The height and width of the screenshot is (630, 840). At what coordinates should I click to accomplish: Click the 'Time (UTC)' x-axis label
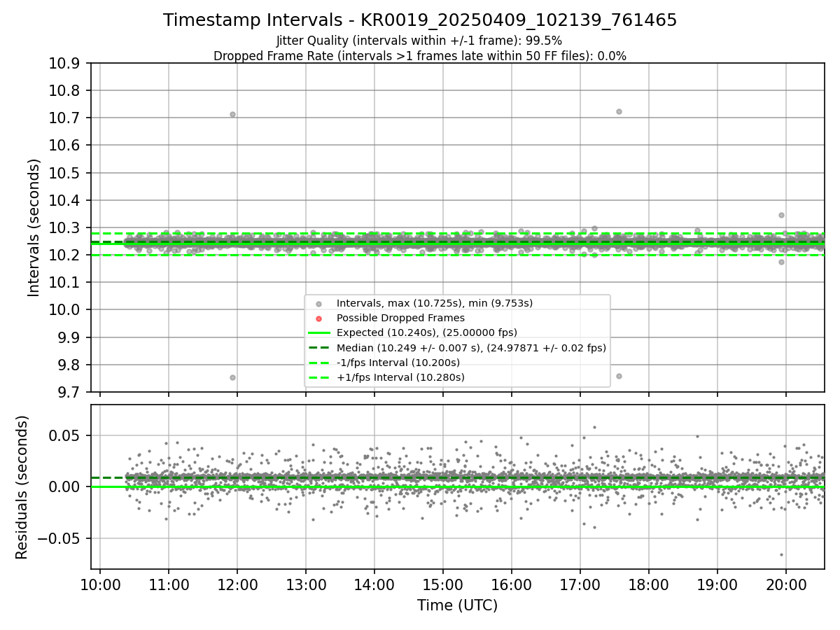click(457, 605)
